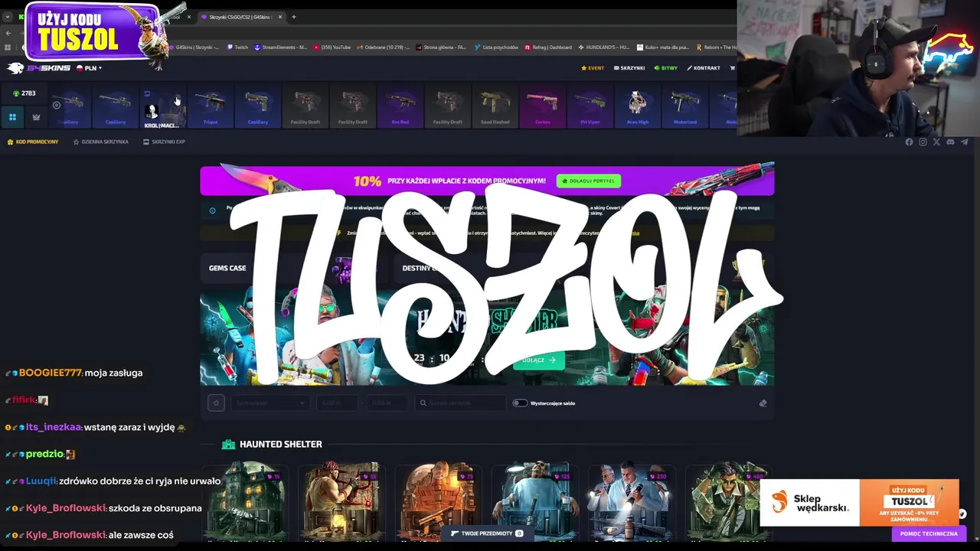Open the EVENT menu item

point(593,68)
